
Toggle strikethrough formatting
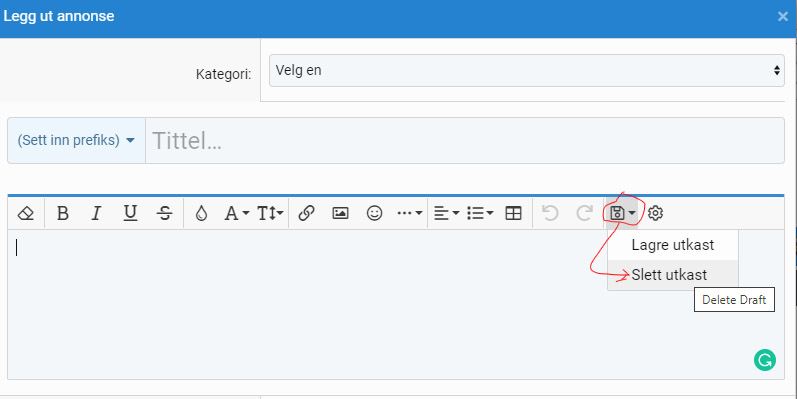click(x=164, y=213)
